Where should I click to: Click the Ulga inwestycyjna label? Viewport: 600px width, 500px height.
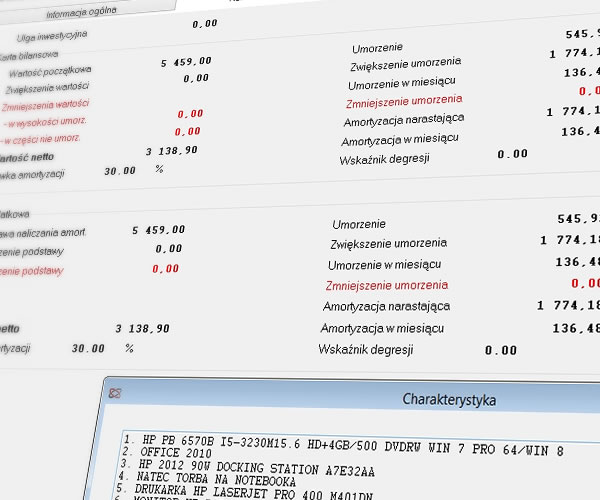52,36
